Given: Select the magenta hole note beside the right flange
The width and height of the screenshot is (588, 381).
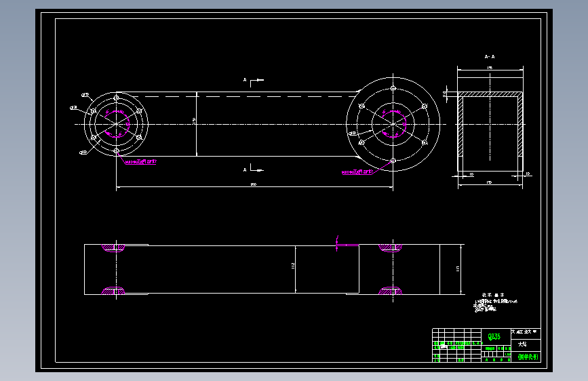Looking at the screenshot, I should [357, 172].
